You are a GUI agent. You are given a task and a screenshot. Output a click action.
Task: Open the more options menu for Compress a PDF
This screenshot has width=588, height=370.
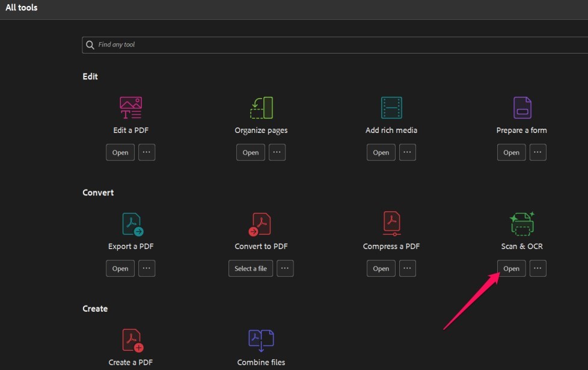pyautogui.click(x=408, y=268)
